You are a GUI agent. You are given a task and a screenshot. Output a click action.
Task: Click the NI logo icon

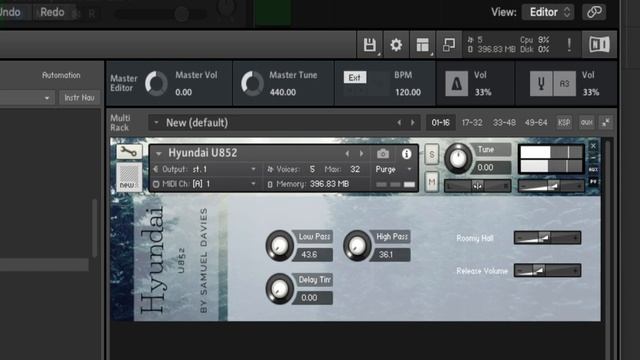(599, 44)
